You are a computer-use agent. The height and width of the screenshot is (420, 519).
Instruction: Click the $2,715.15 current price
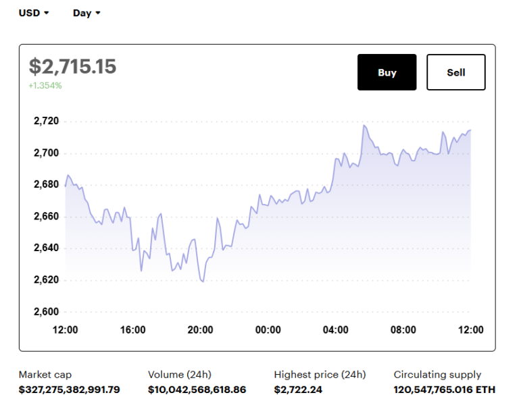coord(73,66)
